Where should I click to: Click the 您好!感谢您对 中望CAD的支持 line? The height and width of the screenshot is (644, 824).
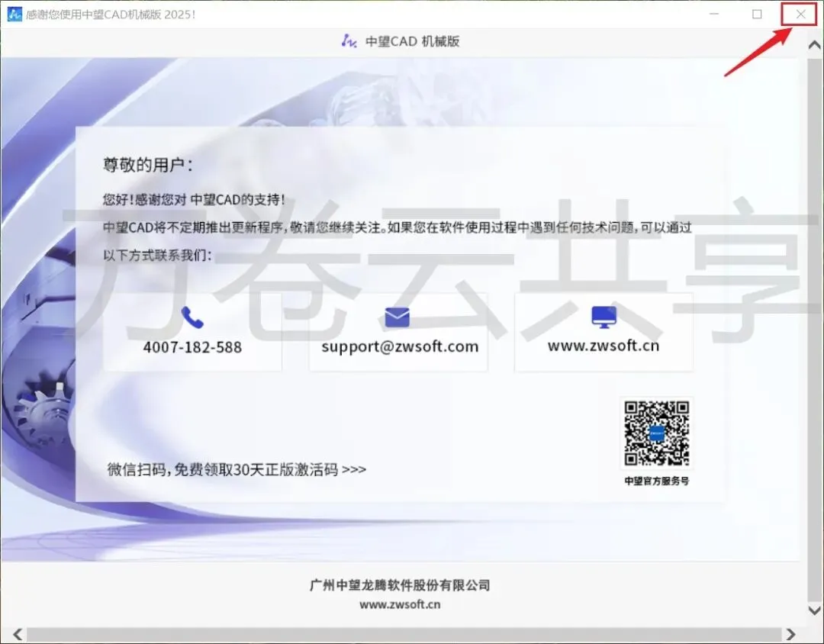point(195,200)
